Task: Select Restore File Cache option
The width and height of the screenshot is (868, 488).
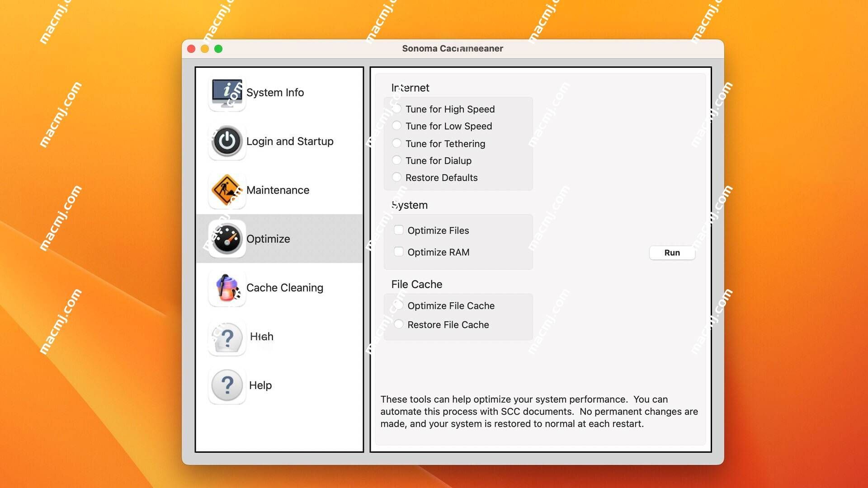Action: click(398, 324)
